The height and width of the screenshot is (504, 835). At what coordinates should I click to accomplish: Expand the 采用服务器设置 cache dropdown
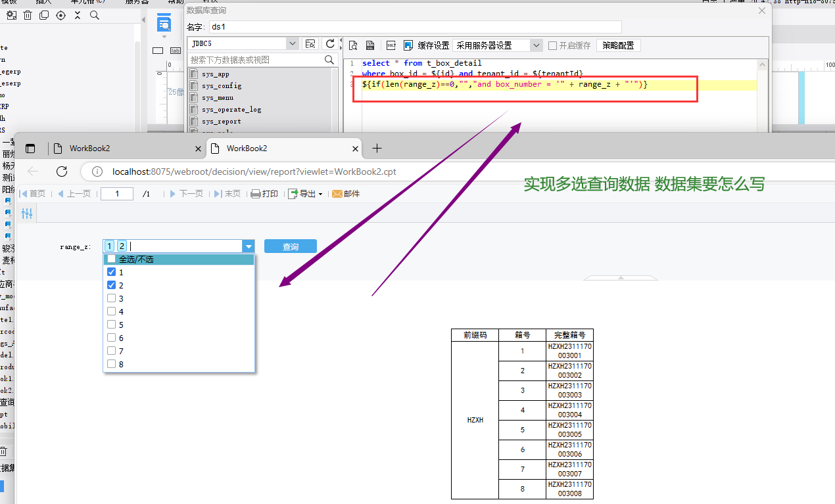[537, 45]
